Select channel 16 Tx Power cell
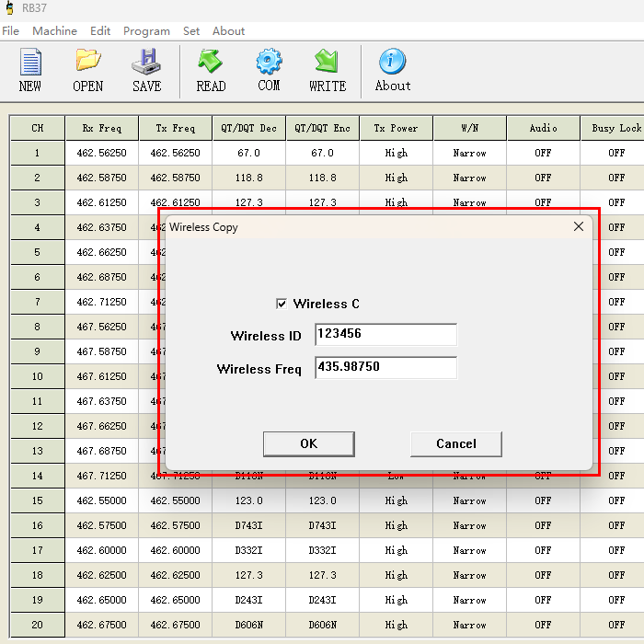Screen dimensions: 644x644 tap(396, 526)
